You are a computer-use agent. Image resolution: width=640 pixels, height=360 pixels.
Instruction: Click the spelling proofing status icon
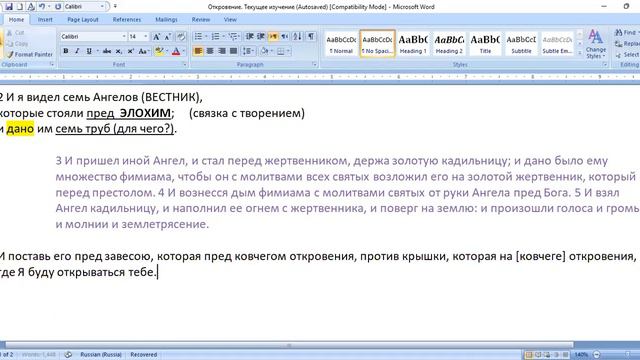tap(68, 355)
